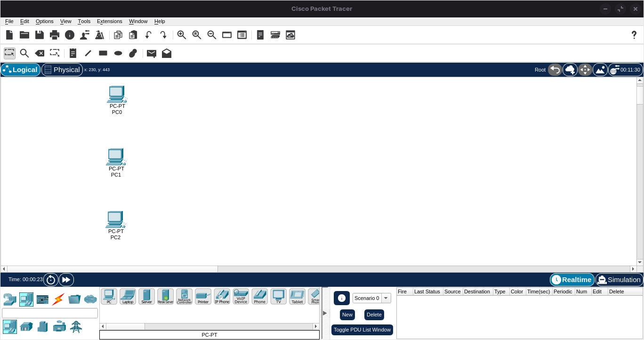The height and width of the screenshot is (340, 644).
Task: Select the Draw Ellipse tool
Action: click(118, 53)
